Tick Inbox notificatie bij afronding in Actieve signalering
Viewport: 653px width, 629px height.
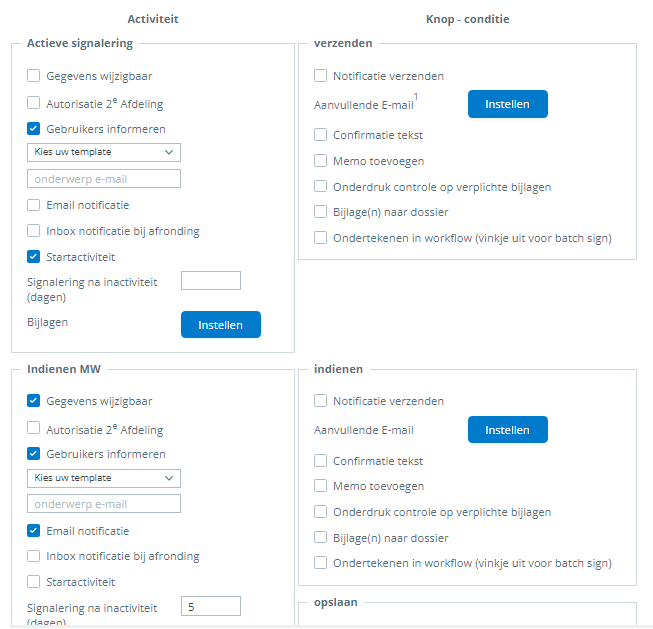pos(34,231)
